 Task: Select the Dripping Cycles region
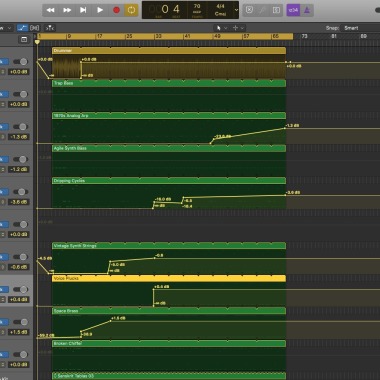click(x=169, y=181)
